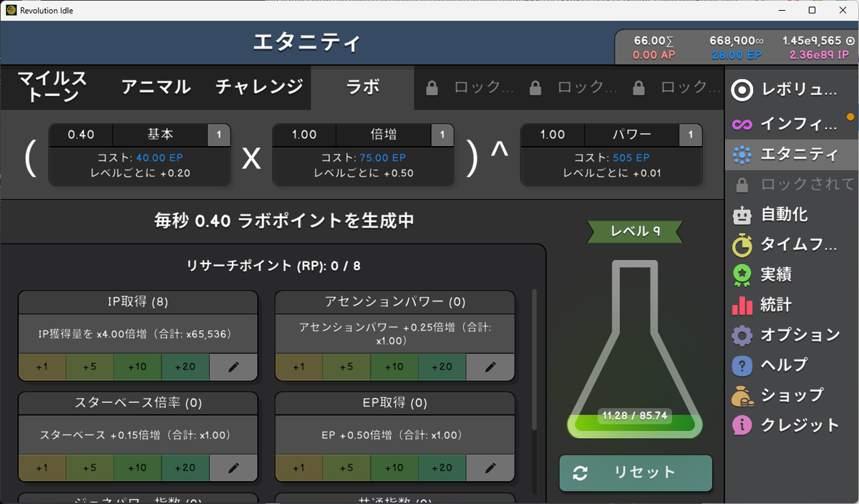
Task: Switch to the マイルストーン tab
Action: (52, 87)
